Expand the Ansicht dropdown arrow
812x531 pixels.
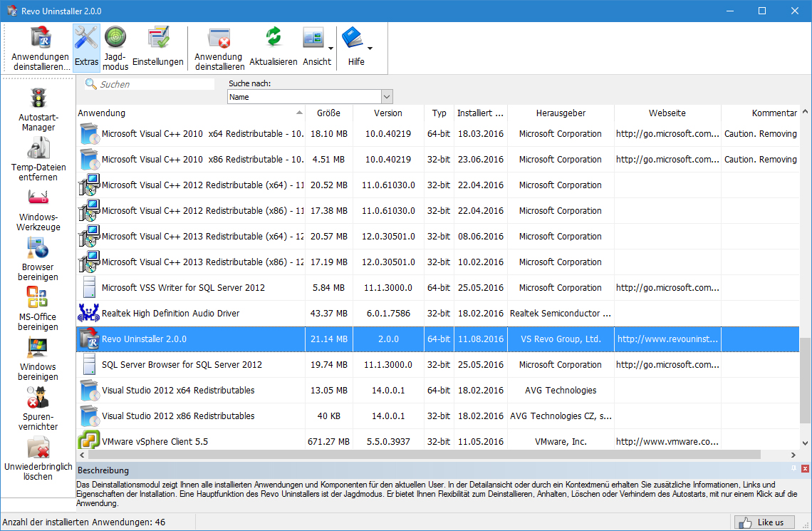click(331, 48)
